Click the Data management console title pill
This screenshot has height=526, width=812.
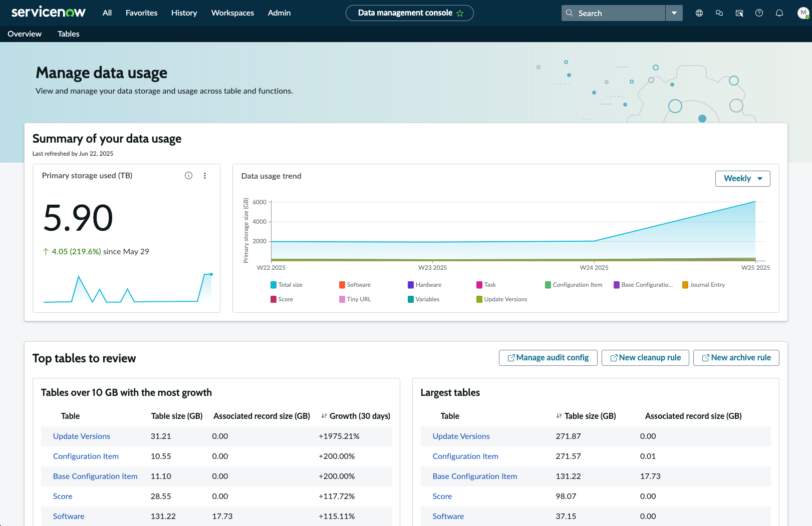pos(410,13)
